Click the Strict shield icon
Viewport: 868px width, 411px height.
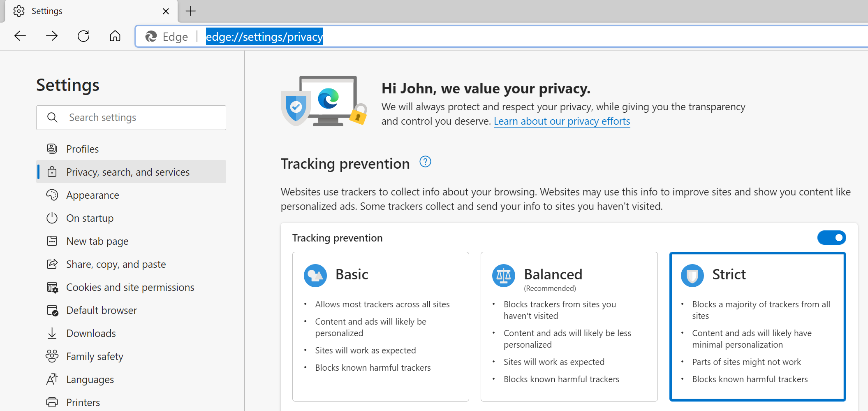[x=692, y=276]
